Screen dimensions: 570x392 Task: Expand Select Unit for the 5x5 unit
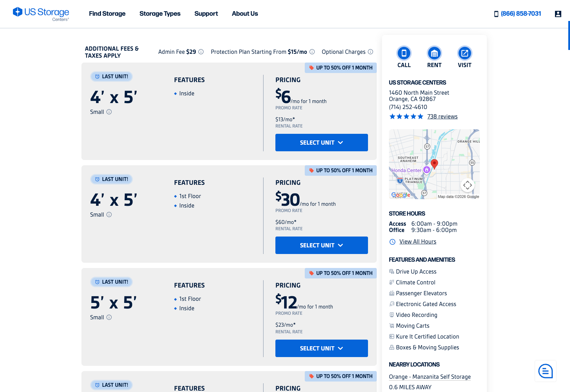(x=321, y=348)
